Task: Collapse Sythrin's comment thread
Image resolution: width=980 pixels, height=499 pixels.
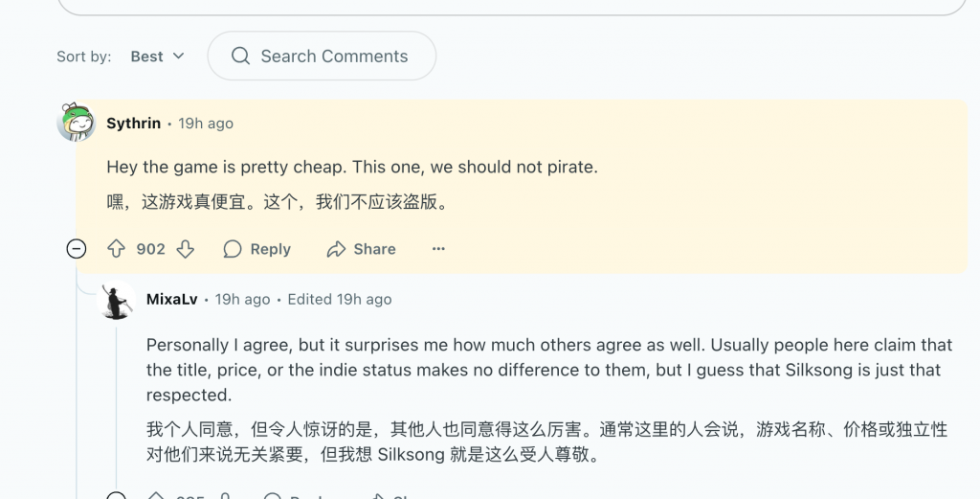Action: (77, 249)
